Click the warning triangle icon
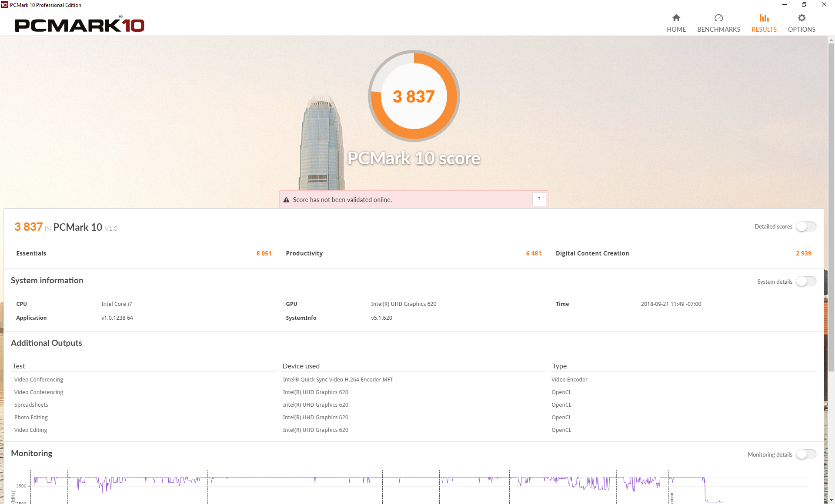Image resolution: width=835 pixels, height=504 pixels. (286, 200)
